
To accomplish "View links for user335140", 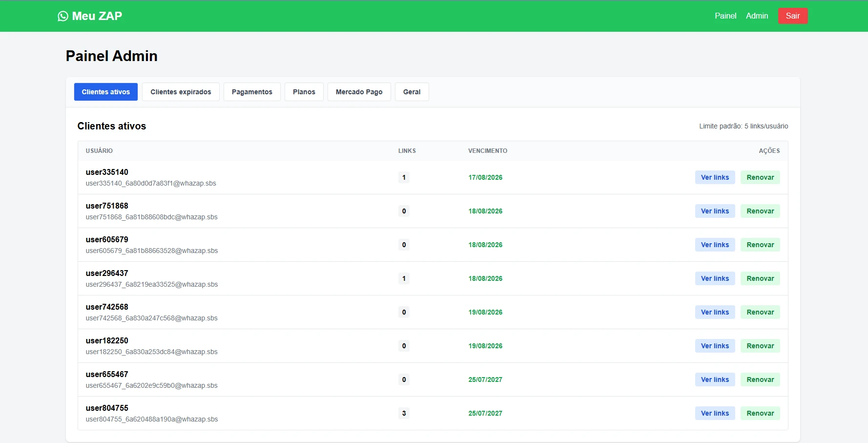I will [x=715, y=177].
